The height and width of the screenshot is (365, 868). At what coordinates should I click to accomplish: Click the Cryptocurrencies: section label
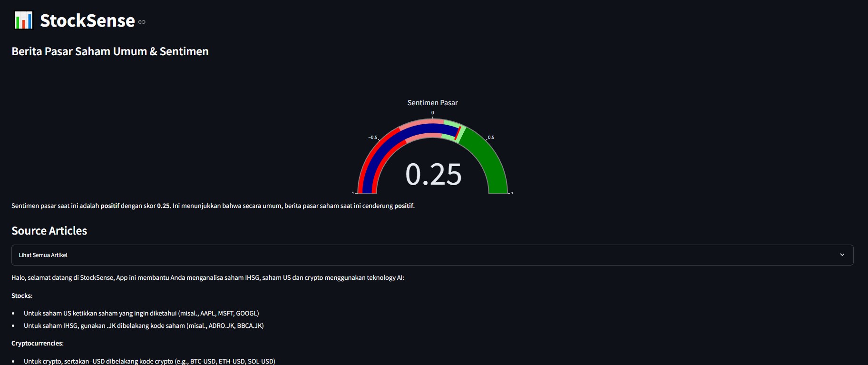38,343
